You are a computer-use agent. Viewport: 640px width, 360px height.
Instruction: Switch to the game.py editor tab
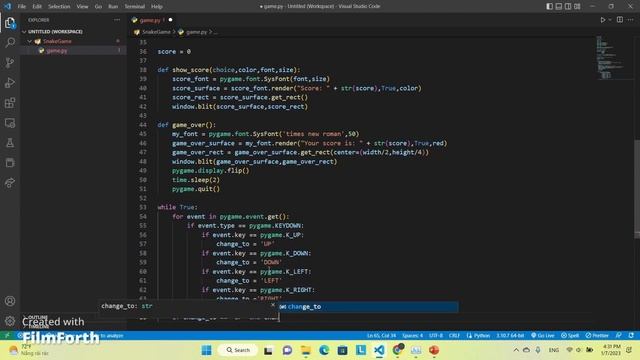coord(153,20)
